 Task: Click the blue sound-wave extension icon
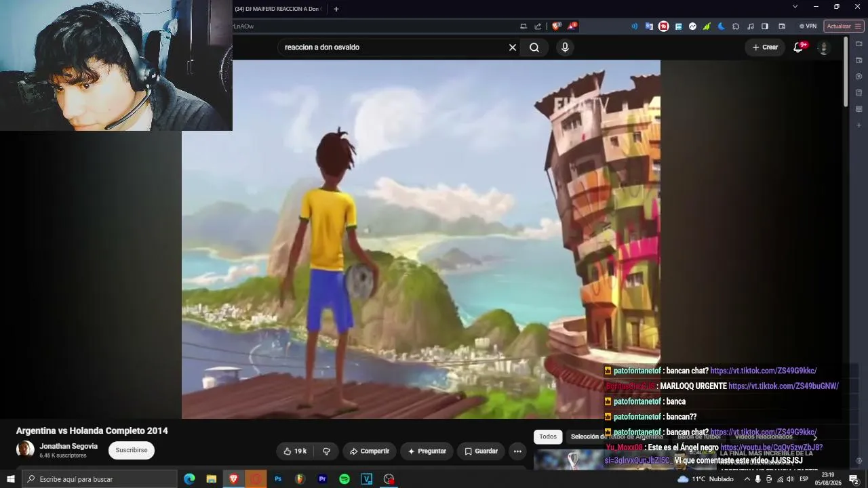coord(635,26)
